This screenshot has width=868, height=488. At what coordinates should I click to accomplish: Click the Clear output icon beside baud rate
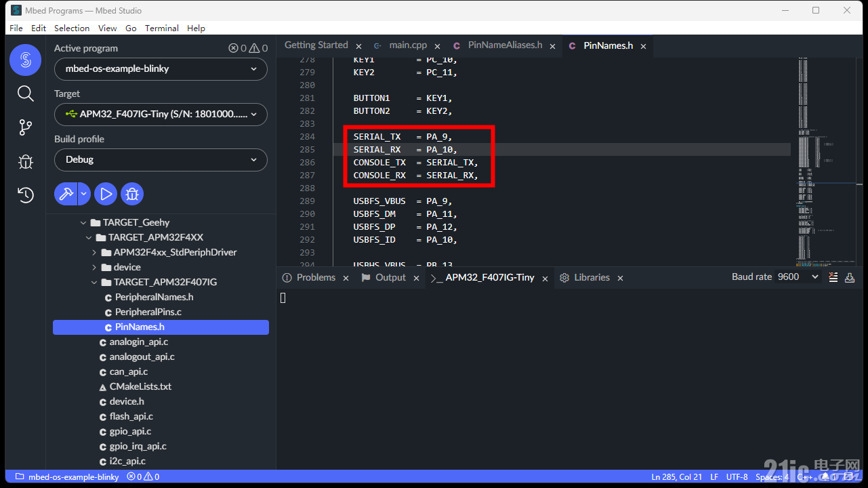833,277
